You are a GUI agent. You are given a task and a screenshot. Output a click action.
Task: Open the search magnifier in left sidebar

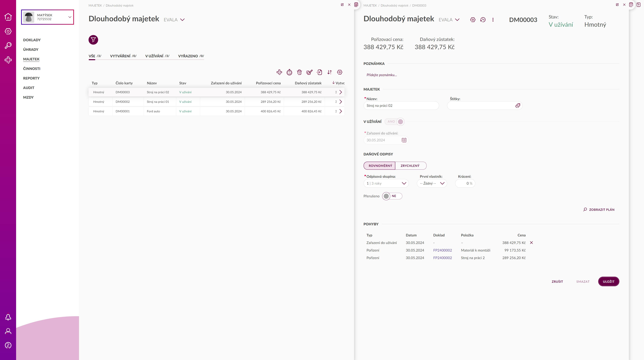point(8,45)
